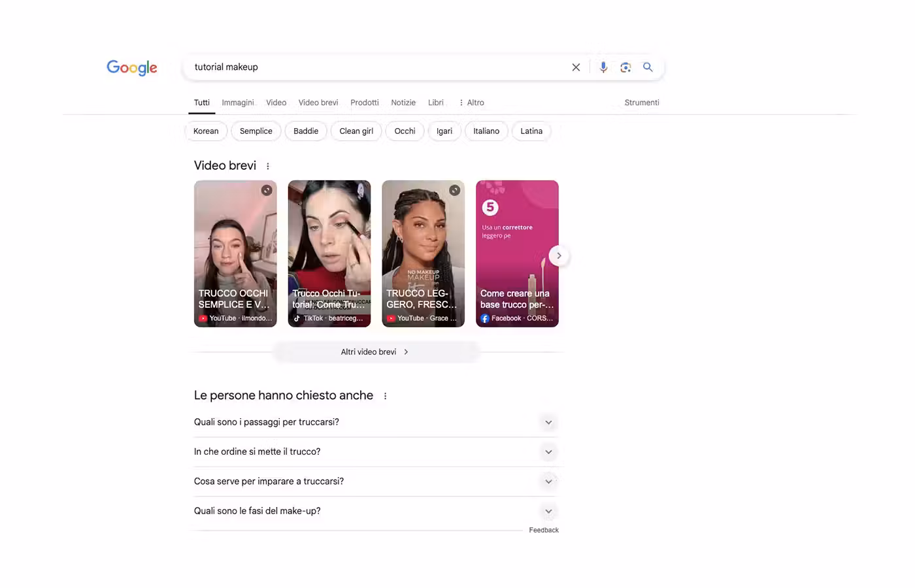This screenshot has width=915, height=588.
Task: Open Google Lens image search icon
Action: [625, 67]
